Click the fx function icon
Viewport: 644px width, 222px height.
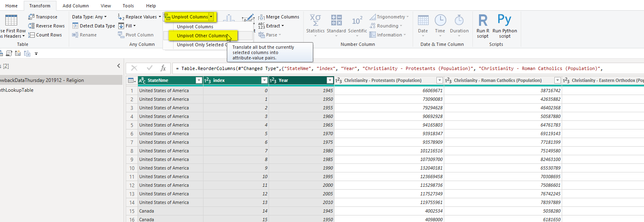163,68
